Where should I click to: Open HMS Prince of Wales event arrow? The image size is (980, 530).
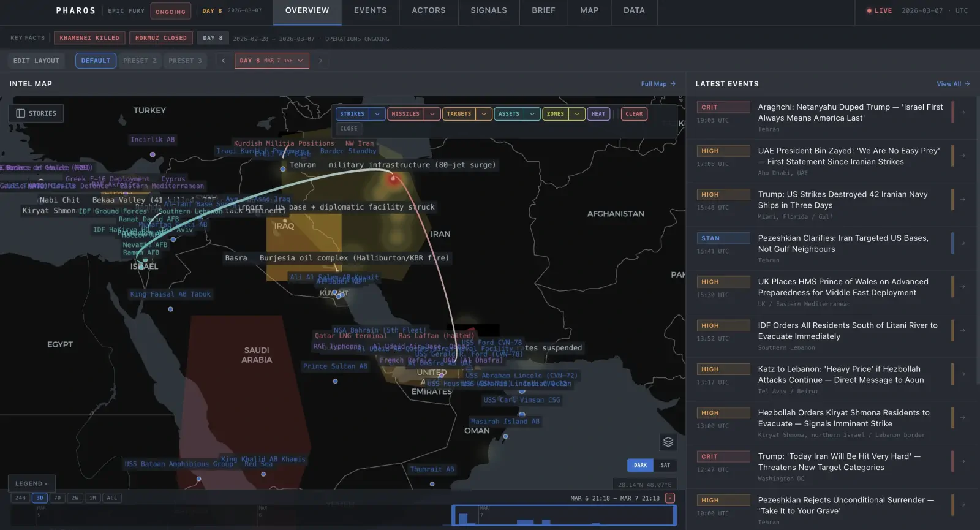(963, 287)
